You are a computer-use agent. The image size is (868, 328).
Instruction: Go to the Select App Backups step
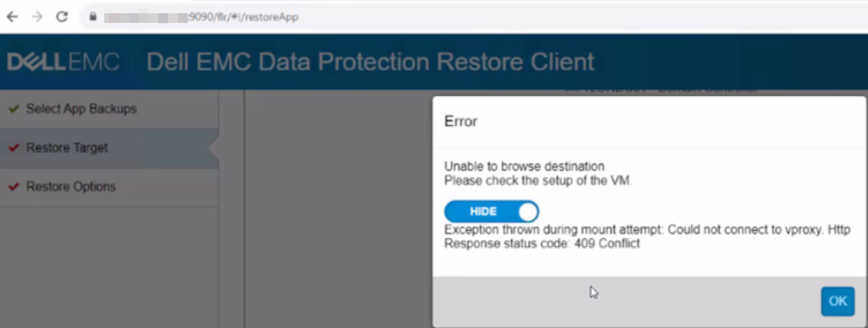coord(81,109)
